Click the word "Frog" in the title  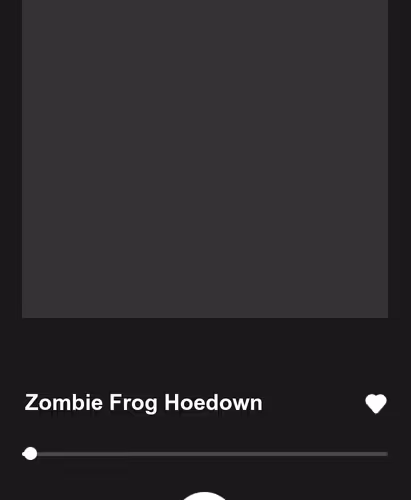133,403
